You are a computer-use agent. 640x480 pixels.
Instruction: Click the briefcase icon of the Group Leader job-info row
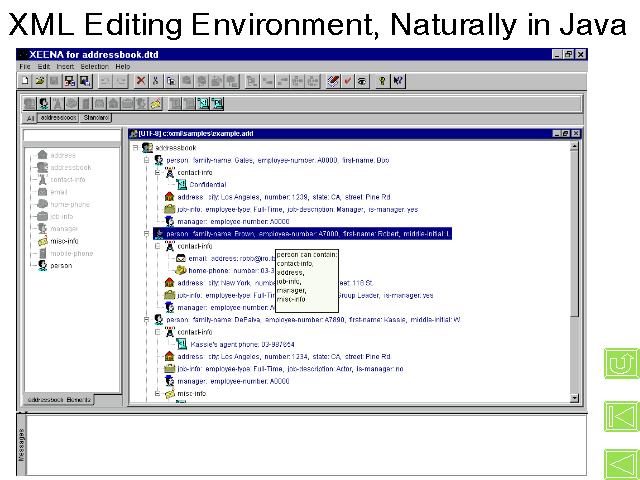pyautogui.click(x=169, y=295)
